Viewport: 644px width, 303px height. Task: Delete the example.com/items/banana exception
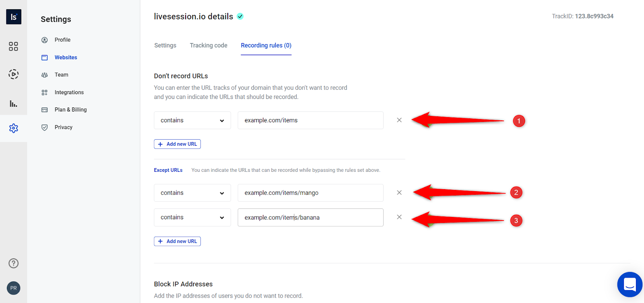click(x=399, y=217)
